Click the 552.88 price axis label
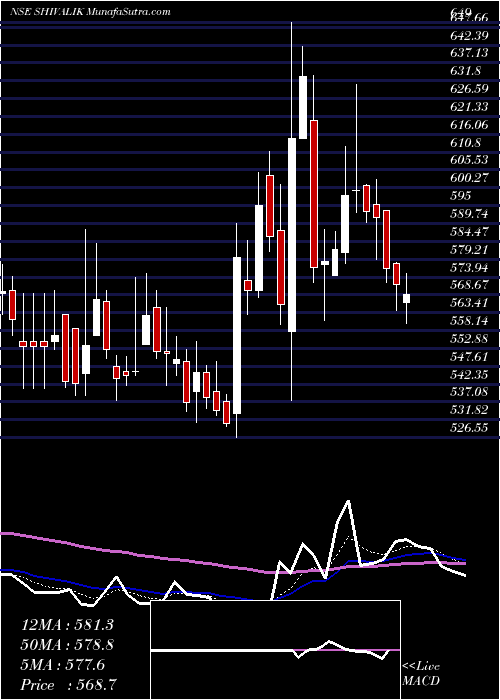Screen dimensions: 500x700 pyautogui.click(x=469, y=338)
